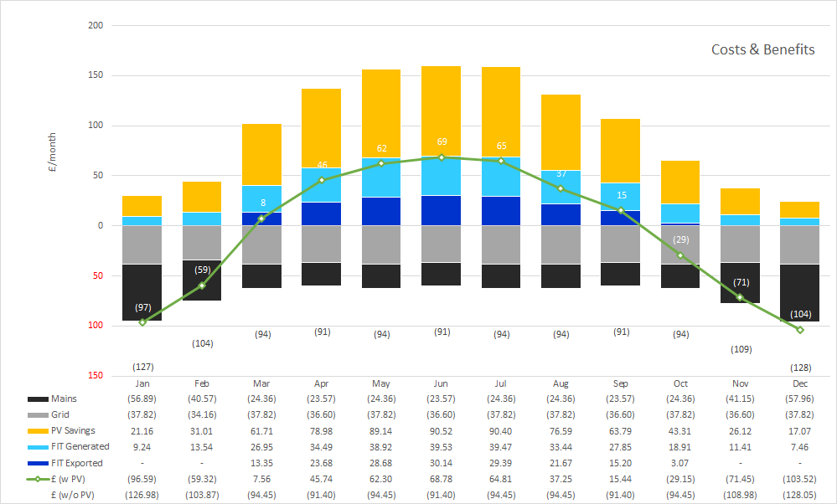Screen dimensions: 837x504
Task: Click the red 150 axis label
Action: pos(96,375)
